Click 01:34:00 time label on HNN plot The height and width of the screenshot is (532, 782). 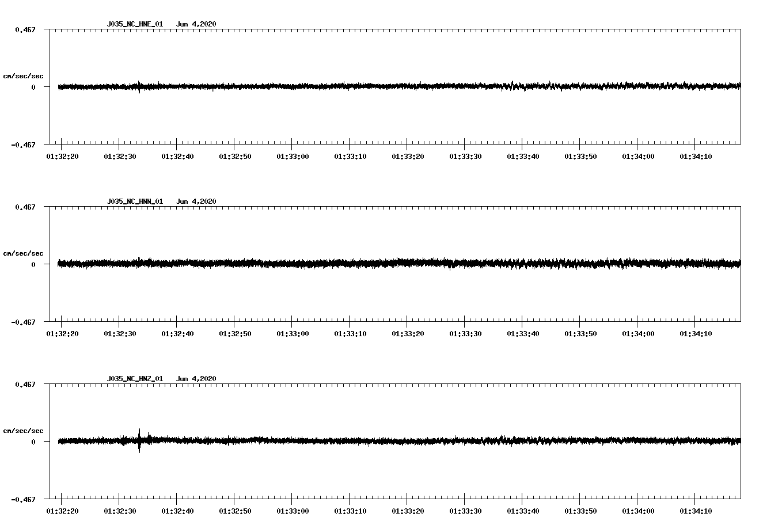click(x=638, y=334)
